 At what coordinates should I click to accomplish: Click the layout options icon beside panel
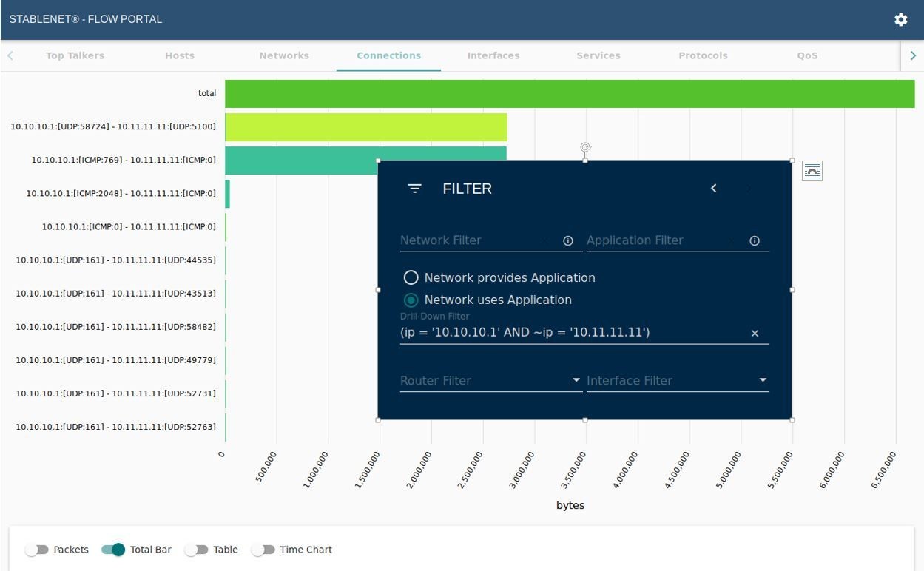click(x=812, y=172)
